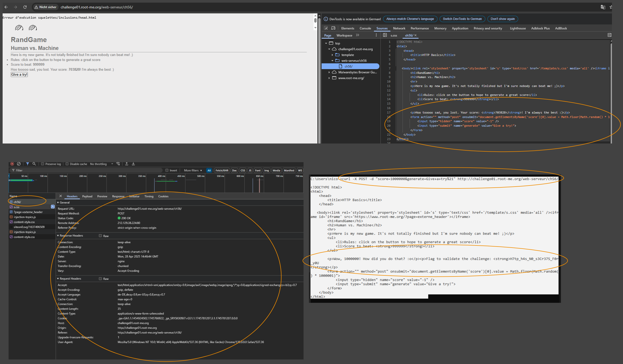Enable Raw checkbox for Request Headers
Viewport: 623px width, 364px height.
click(x=100, y=279)
